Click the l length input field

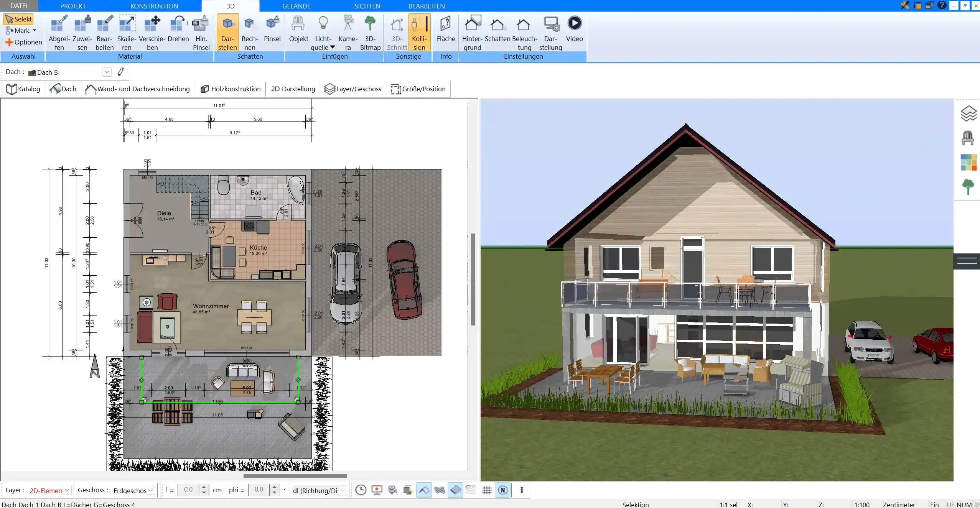(188, 490)
